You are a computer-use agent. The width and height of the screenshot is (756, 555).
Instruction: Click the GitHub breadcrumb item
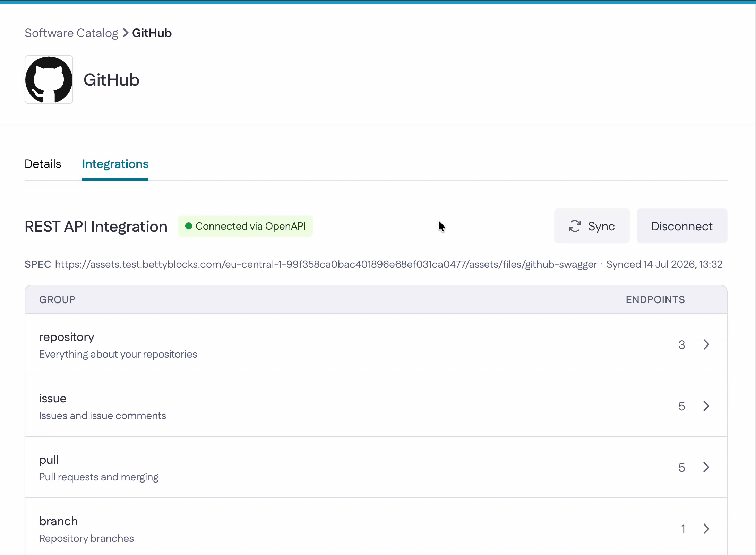tap(152, 33)
